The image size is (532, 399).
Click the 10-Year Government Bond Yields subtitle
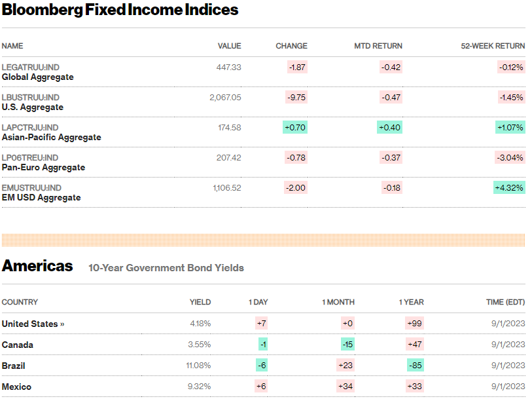166,268
